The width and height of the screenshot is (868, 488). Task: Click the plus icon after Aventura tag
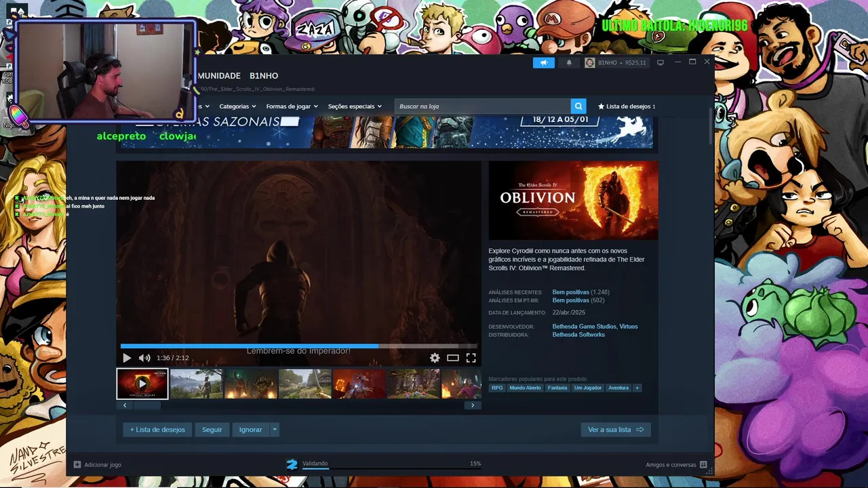tap(637, 388)
